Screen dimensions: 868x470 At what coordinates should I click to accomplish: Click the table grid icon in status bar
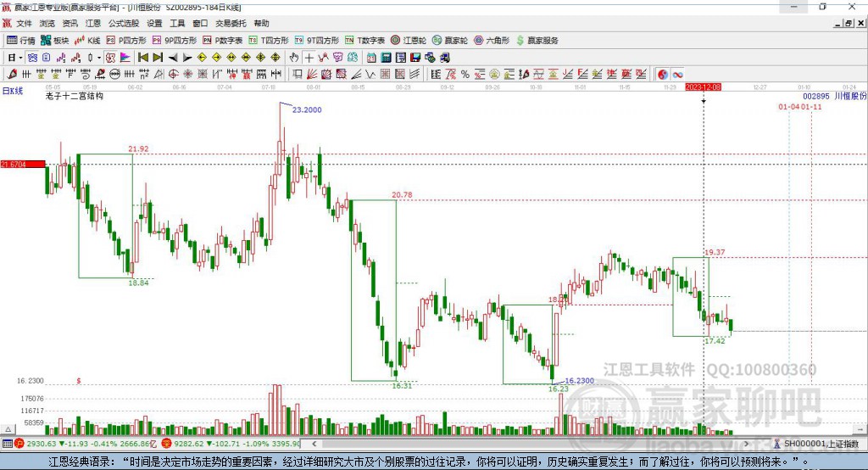tap(7, 444)
